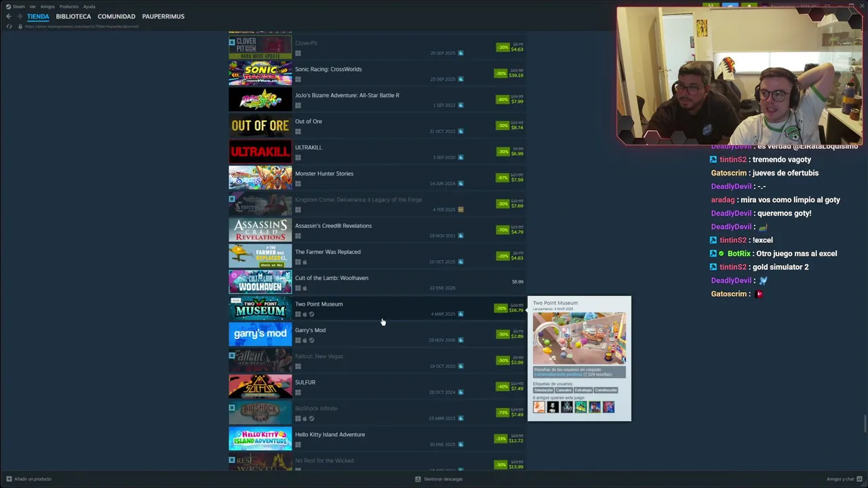Click the JoJo's Bizarre Adventure -80% discount price
The width and height of the screenshot is (868, 488).
tap(509, 99)
